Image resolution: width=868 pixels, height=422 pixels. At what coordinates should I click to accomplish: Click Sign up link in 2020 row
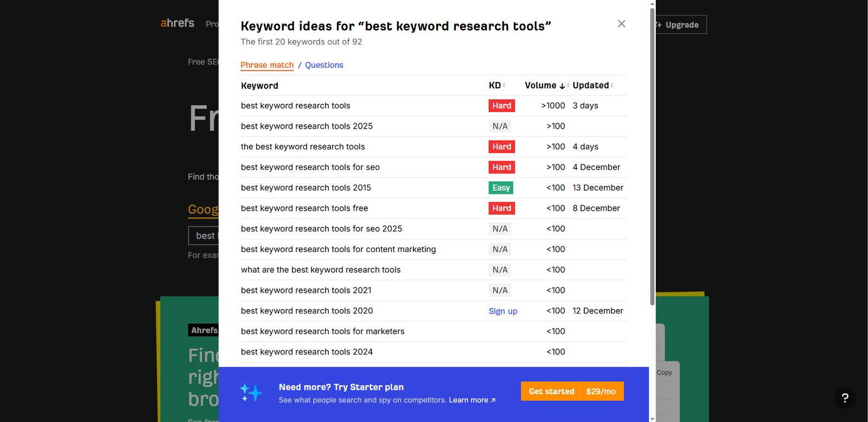(x=503, y=311)
